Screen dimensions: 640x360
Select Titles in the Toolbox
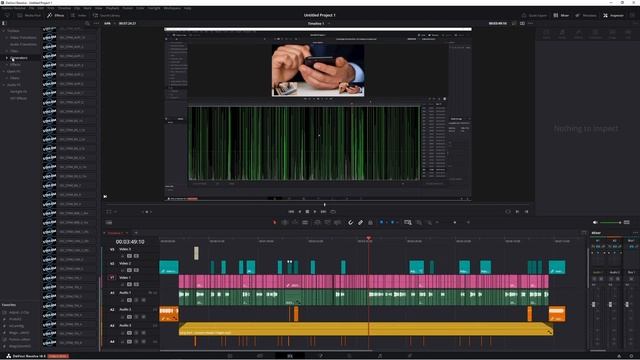(14, 51)
